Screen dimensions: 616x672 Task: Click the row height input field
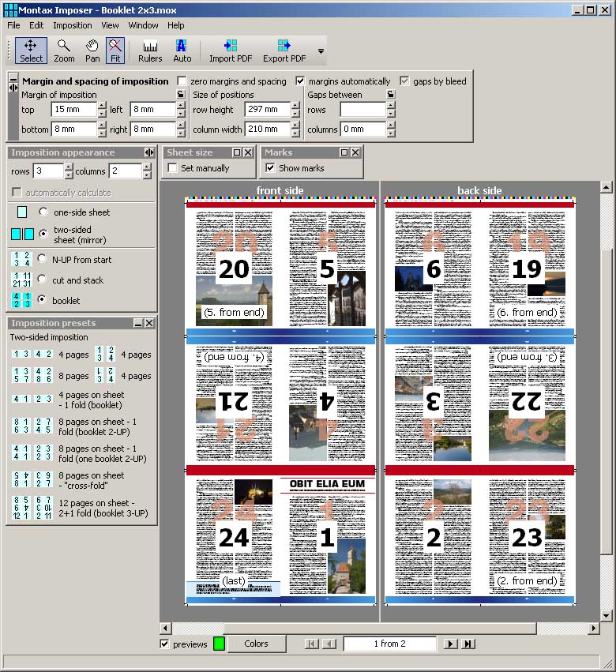pos(267,110)
